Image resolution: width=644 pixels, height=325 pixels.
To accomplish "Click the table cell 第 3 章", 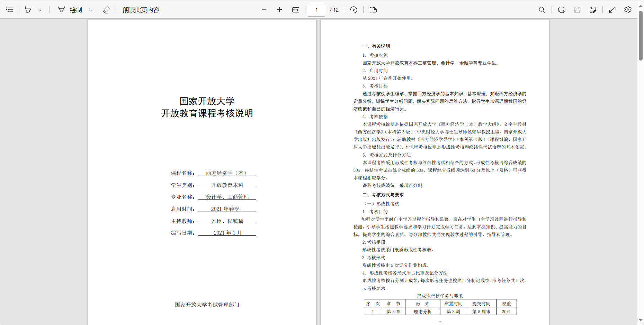I will 393,312.
